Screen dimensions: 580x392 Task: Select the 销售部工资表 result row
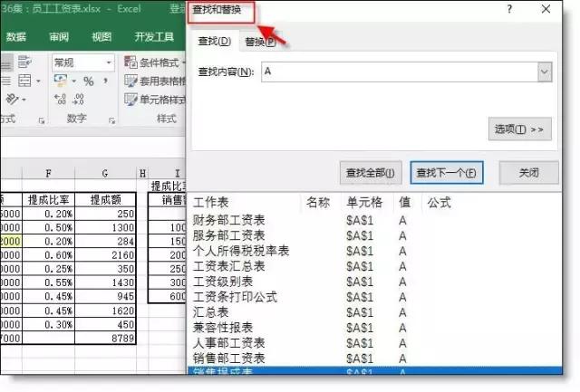coord(374,359)
